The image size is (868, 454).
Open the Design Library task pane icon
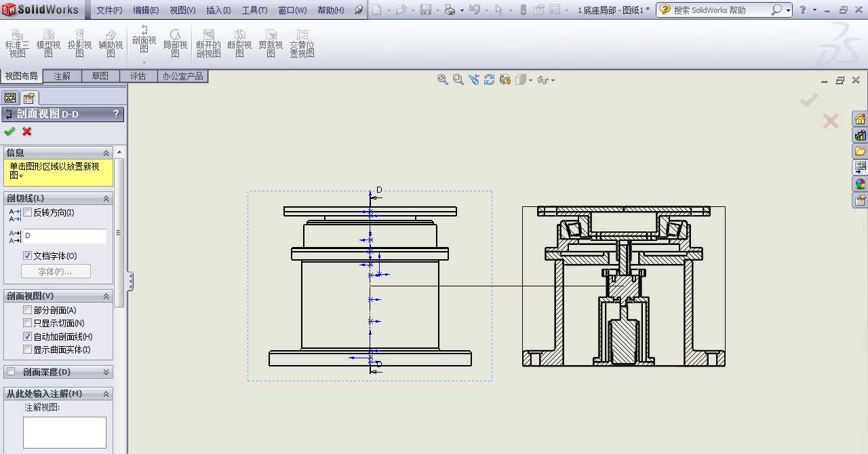(x=861, y=136)
